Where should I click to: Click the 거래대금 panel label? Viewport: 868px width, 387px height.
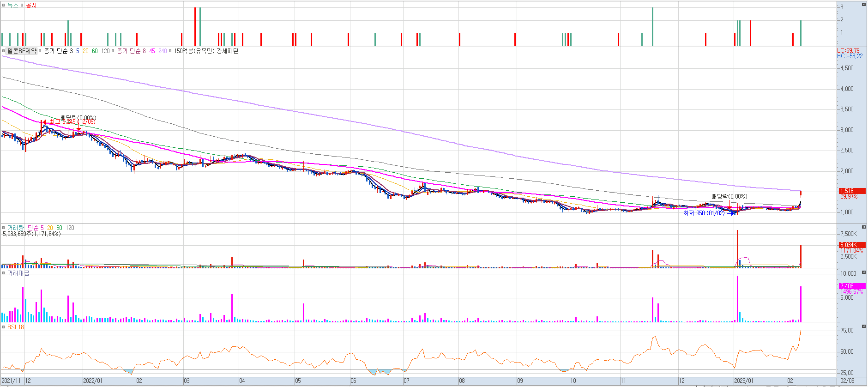point(18,273)
